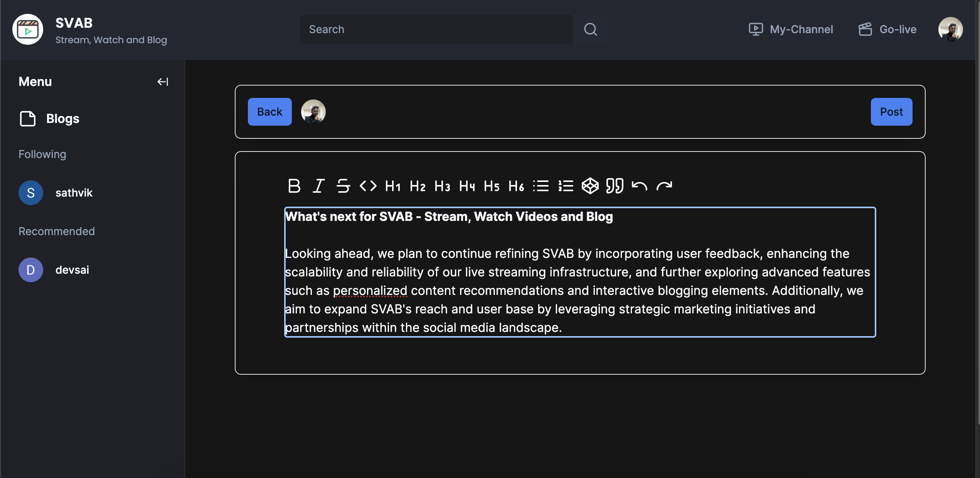
Task: Redo last edit
Action: pos(664,186)
